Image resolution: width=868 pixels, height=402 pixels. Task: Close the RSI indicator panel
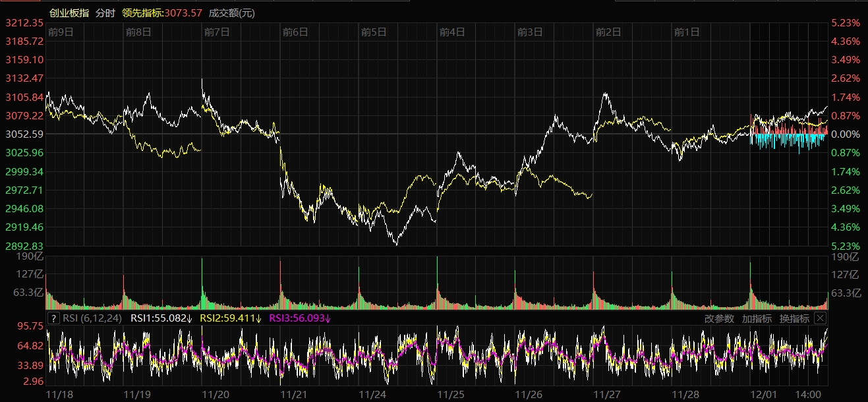pos(819,318)
